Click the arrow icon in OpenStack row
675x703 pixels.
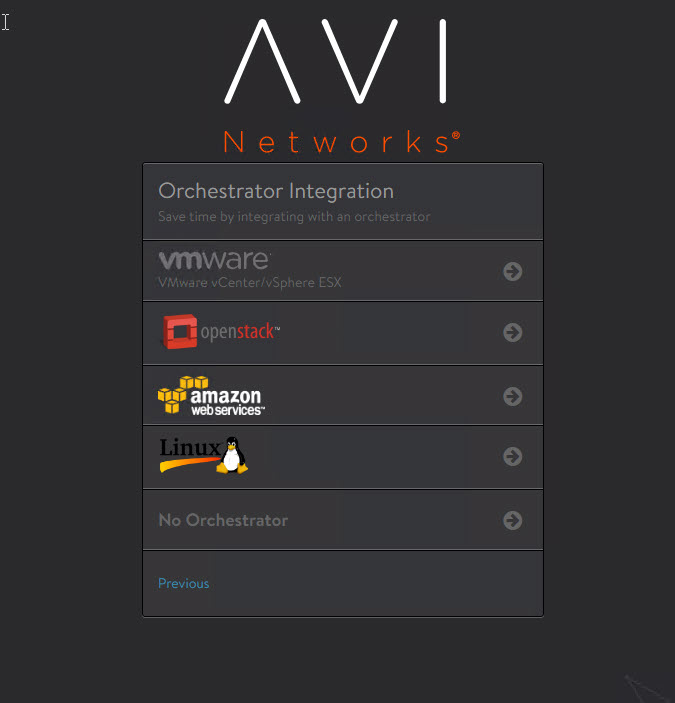(x=512, y=332)
